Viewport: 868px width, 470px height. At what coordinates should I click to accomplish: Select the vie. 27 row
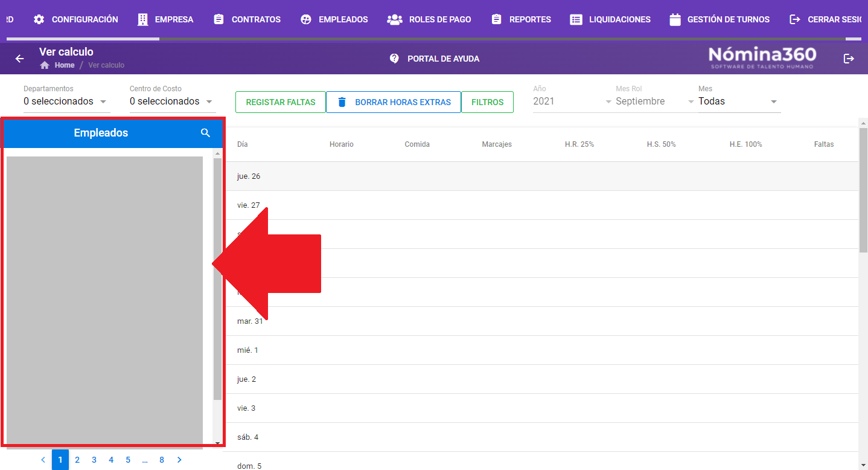pos(541,205)
